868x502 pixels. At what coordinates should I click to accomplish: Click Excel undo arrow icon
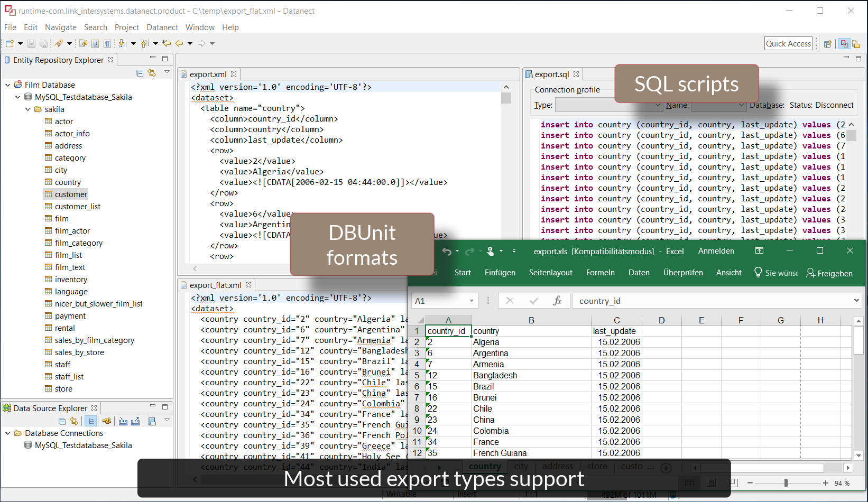click(x=447, y=252)
